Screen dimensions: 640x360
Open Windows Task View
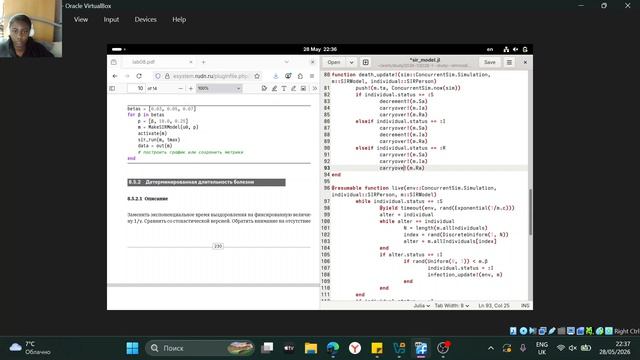[267, 348]
